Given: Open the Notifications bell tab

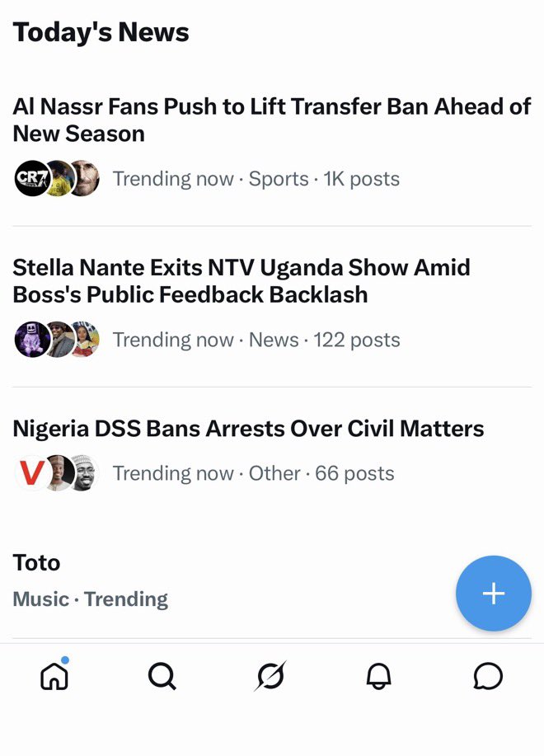Looking at the screenshot, I should pos(378,676).
